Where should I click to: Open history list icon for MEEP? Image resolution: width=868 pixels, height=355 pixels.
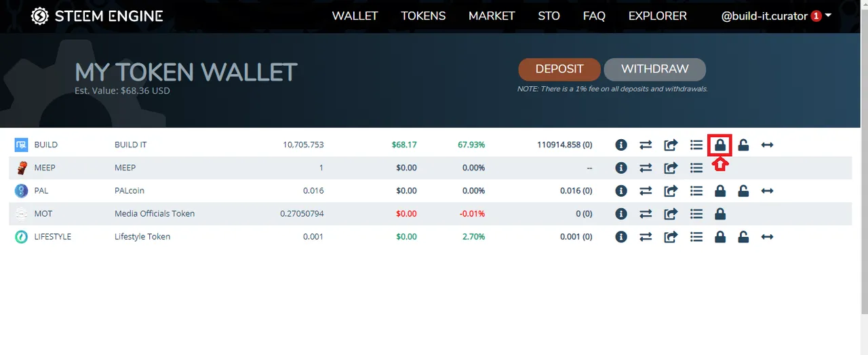[x=696, y=168]
